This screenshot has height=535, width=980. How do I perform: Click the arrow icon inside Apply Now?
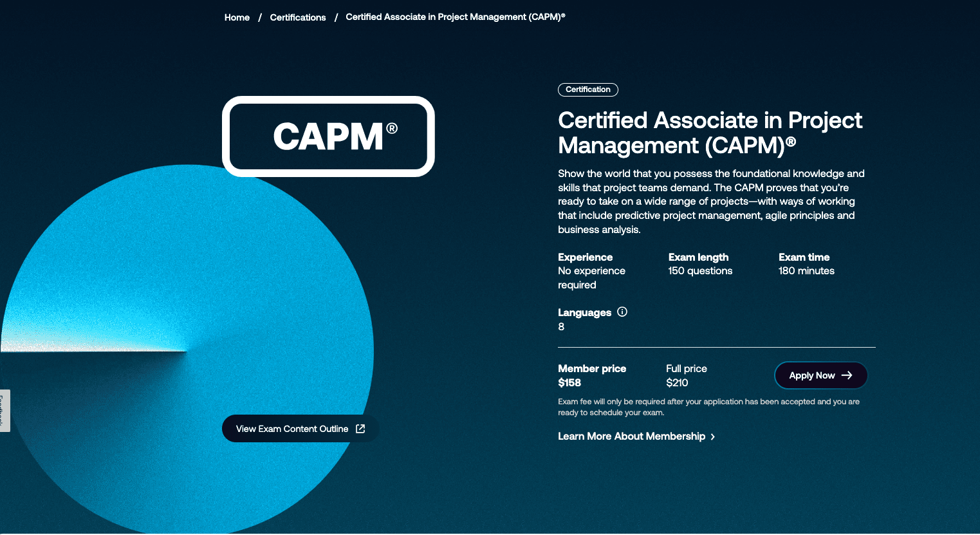click(x=847, y=375)
